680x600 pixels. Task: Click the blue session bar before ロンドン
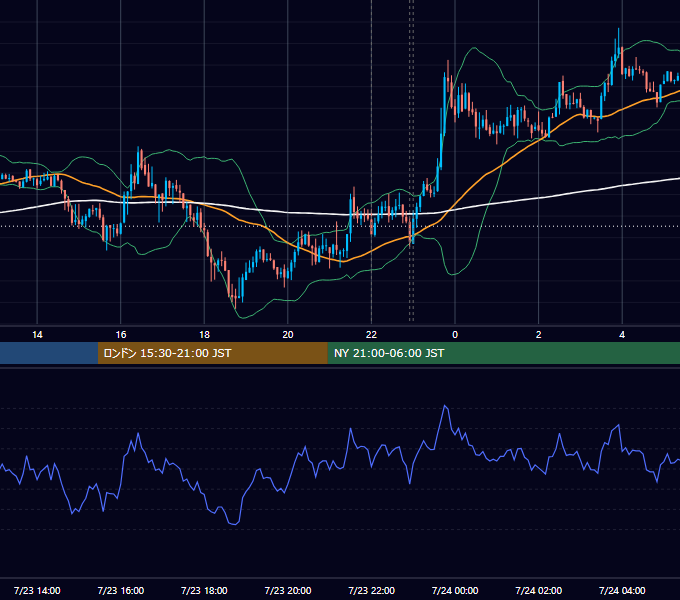[x=49, y=353]
